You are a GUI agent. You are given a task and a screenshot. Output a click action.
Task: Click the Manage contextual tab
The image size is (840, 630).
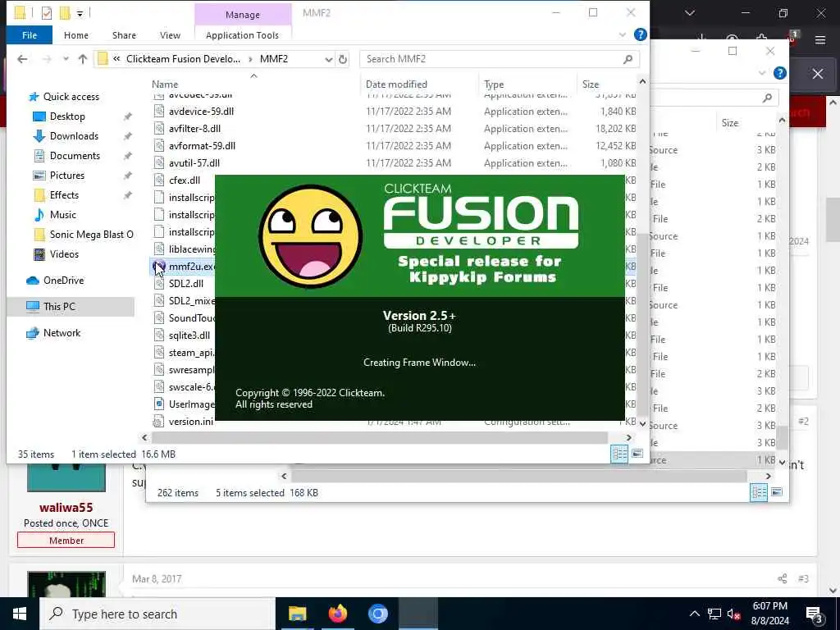[243, 15]
